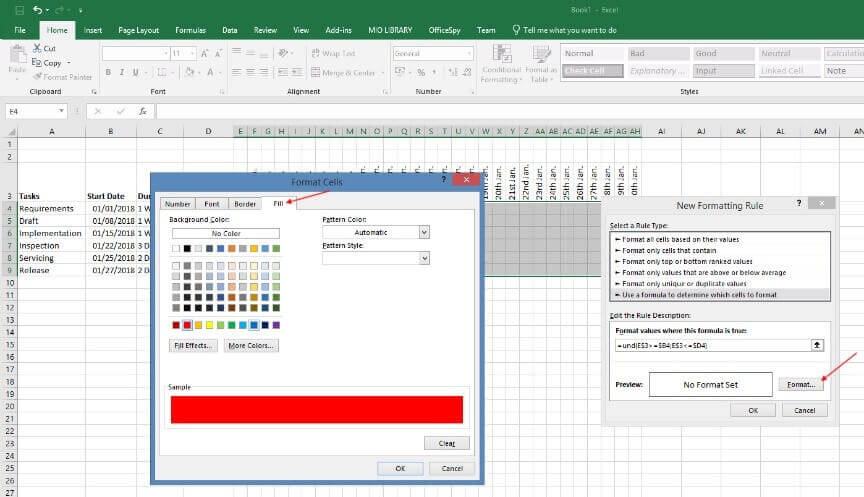This screenshot has width=864, height=497.
Task: Choose the No Color background option
Action: click(225, 233)
